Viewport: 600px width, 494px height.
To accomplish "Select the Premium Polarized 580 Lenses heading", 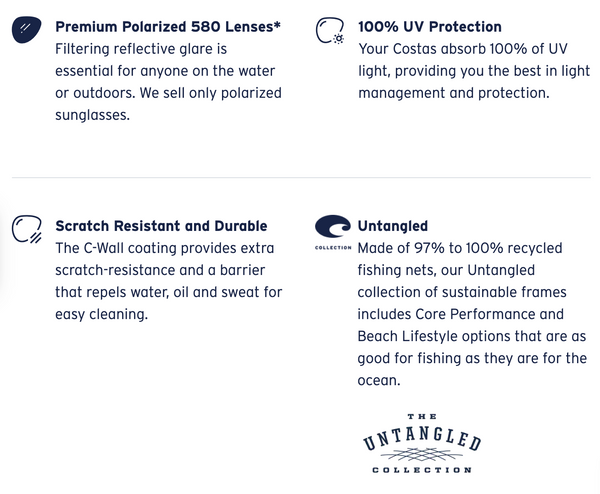I will tap(168, 26).
